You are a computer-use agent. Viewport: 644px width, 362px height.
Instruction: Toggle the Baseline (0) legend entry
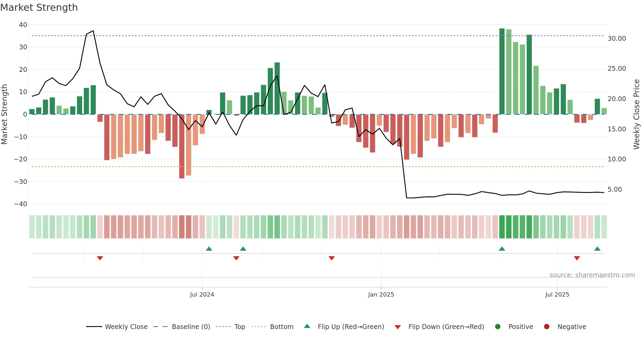[x=182, y=327]
